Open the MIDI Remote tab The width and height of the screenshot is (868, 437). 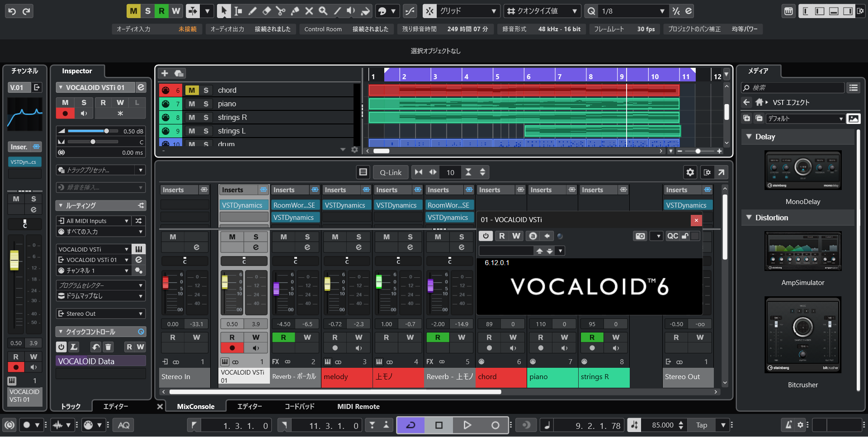pyautogui.click(x=359, y=407)
